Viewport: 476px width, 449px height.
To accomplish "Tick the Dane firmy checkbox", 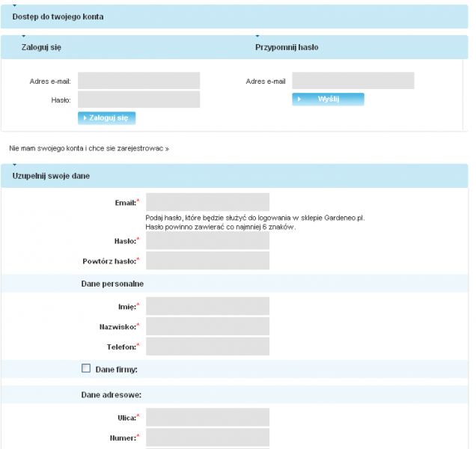I will click(x=85, y=368).
